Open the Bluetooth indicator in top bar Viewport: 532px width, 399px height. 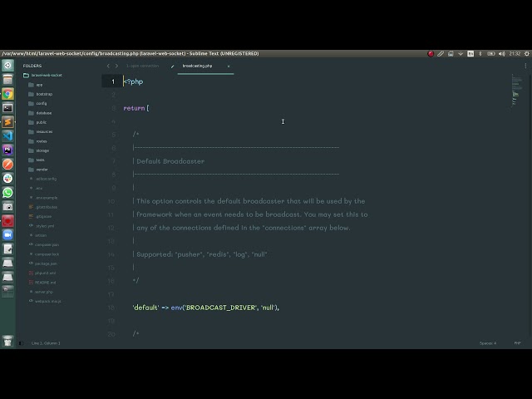point(478,53)
